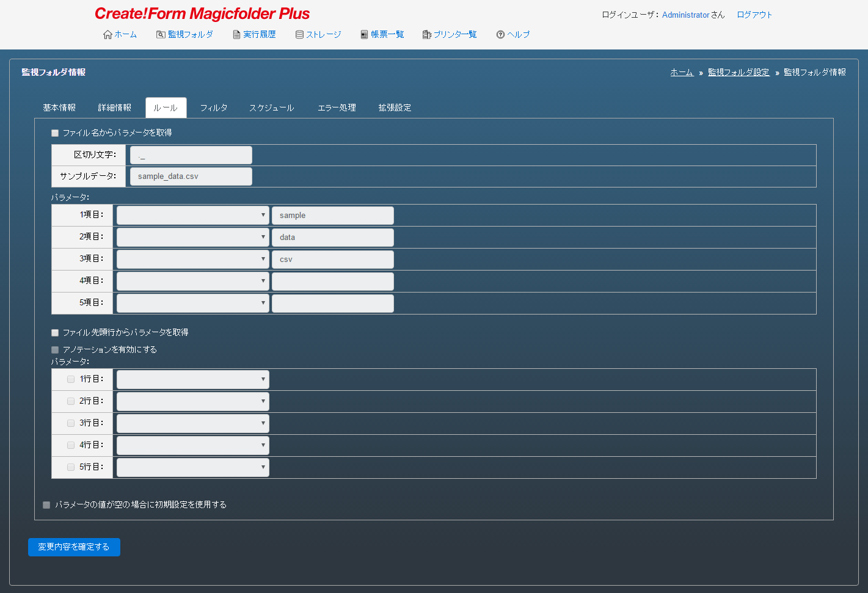Toggle アノテーションを有効にする checkbox
The image size is (868, 593).
click(55, 350)
